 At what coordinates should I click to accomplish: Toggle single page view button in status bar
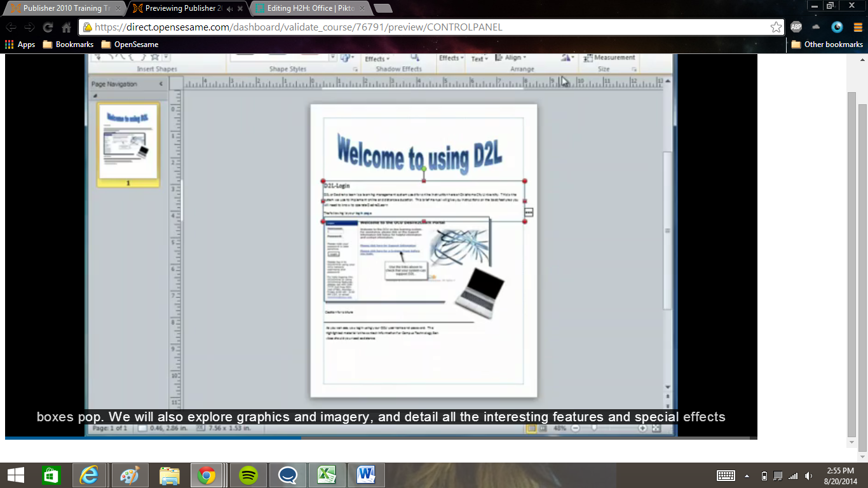point(531,429)
